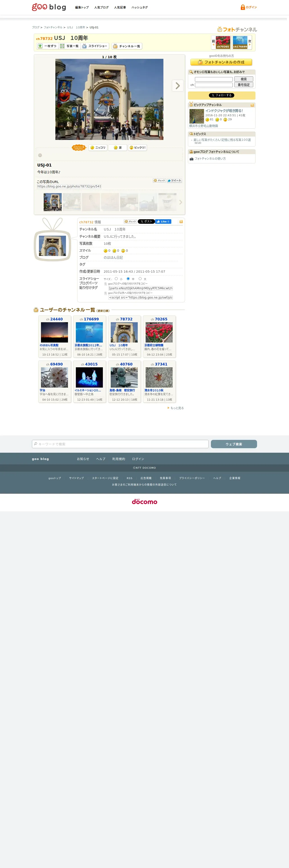
Task: Give a ビックリ! surprised reaction
Action: (137, 148)
